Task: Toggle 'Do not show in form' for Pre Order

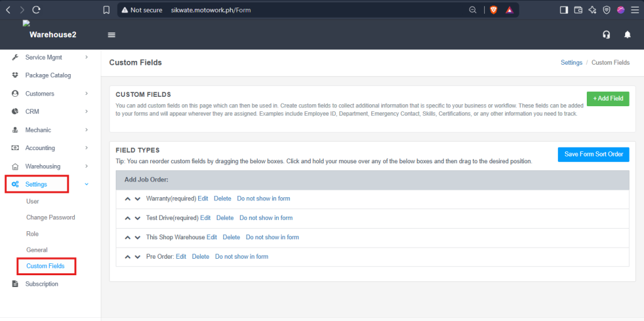Action: (241, 256)
